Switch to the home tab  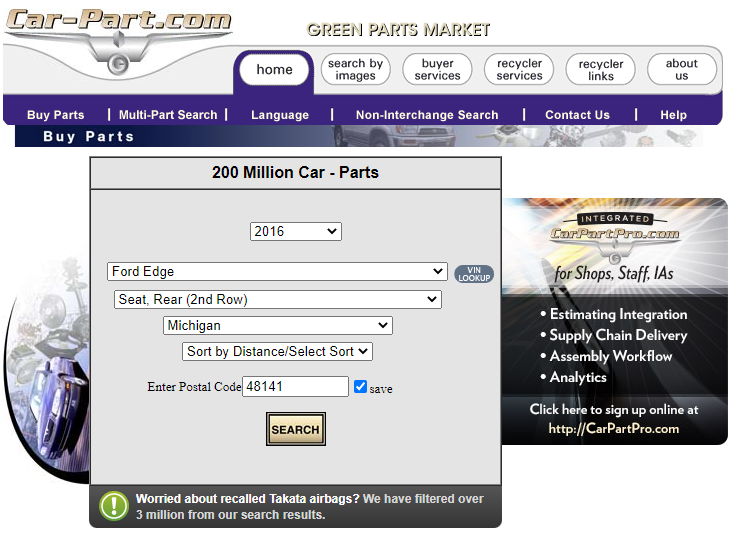click(x=274, y=70)
